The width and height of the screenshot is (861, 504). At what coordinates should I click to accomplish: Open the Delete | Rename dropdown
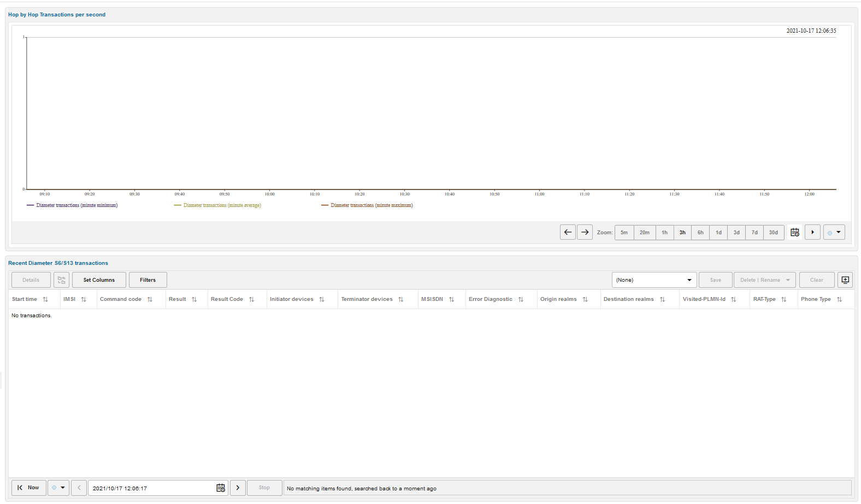(765, 280)
